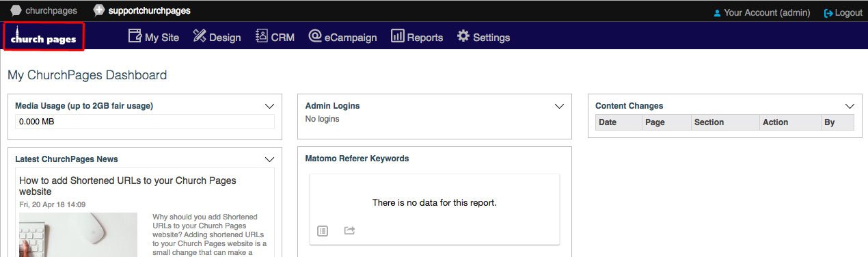The height and width of the screenshot is (257, 868).
Task: Open the Design menu
Action: click(217, 37)
